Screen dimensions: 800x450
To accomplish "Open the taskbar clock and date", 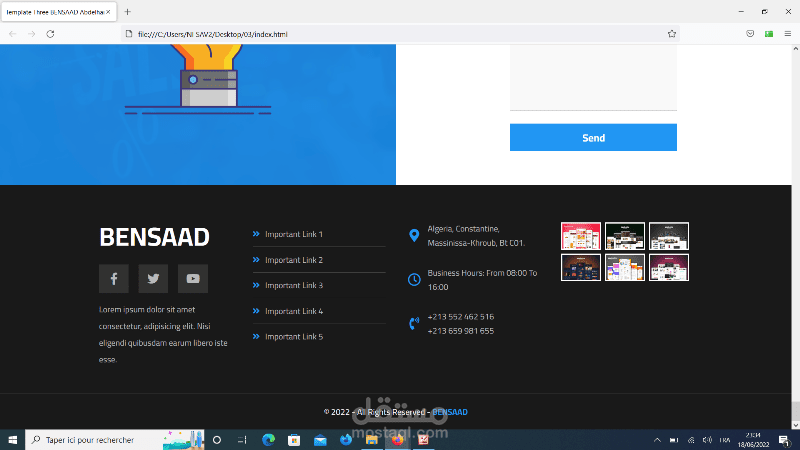I will pos(753,440).
